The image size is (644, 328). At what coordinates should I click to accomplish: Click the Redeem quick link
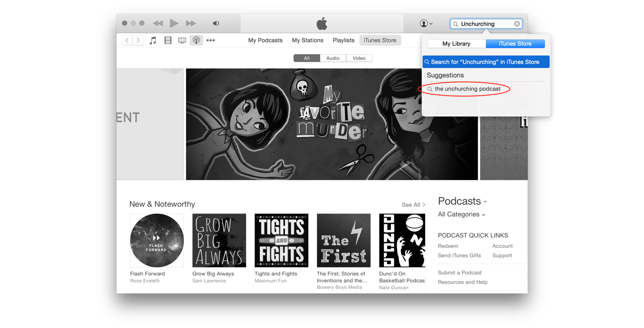[448, 246]
